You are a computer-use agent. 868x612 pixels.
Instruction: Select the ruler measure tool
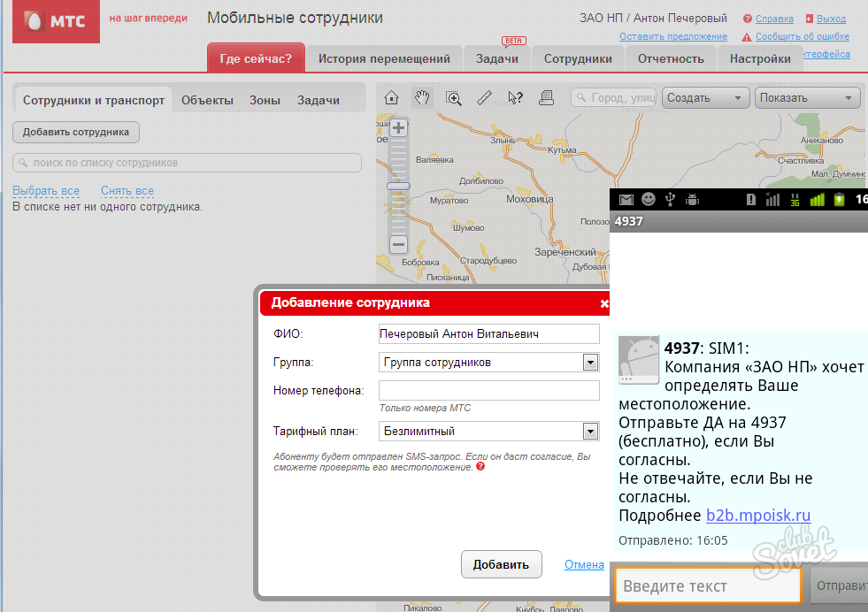(484, 98)
